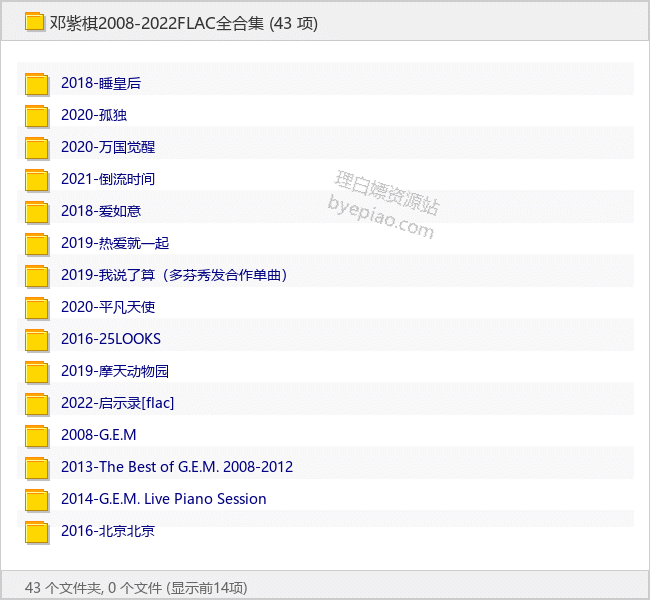The width and height of the screenshot is (650, 600).
Task: Select the folder icon for 2020-万国觉醒
Action: 37,148
